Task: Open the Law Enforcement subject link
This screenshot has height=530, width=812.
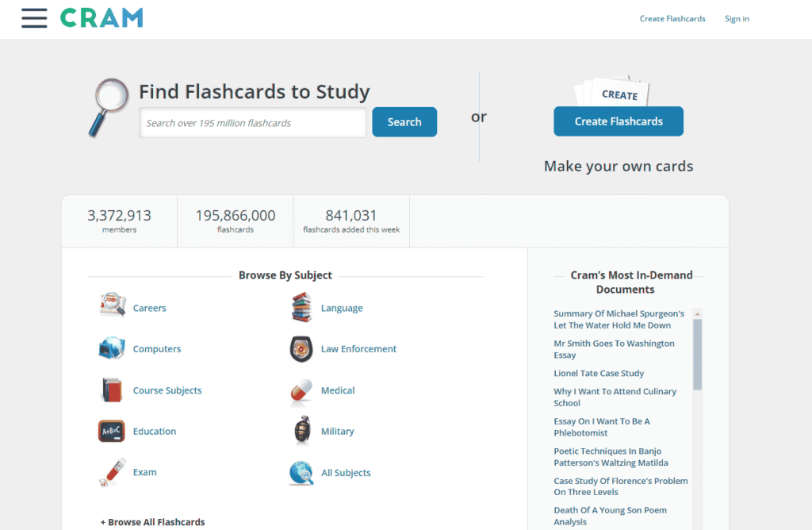Action: coord(358,348)
